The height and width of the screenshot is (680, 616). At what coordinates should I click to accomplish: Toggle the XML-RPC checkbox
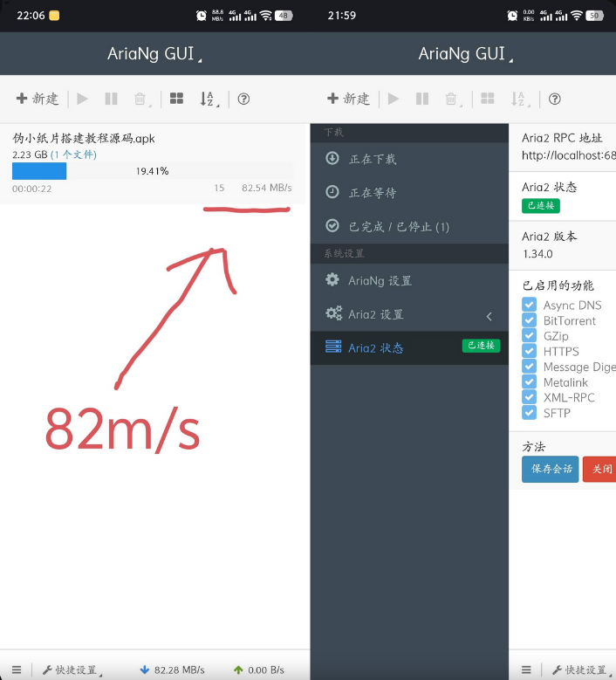[x=530, y=397]
